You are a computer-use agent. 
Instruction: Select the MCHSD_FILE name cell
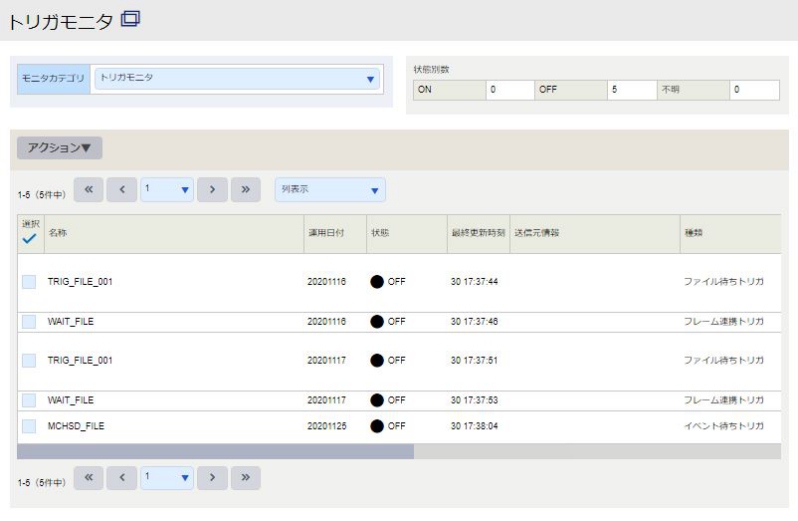76,426
